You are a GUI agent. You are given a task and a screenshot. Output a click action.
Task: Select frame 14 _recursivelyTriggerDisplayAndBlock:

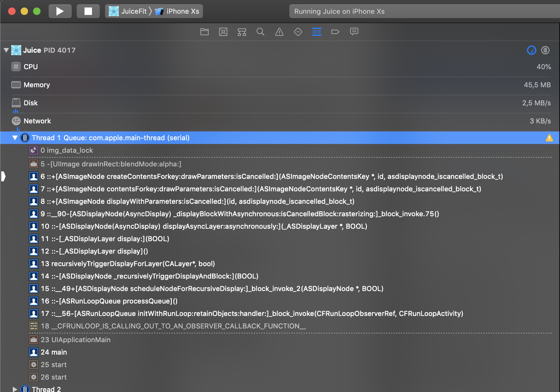coord(280,276)
